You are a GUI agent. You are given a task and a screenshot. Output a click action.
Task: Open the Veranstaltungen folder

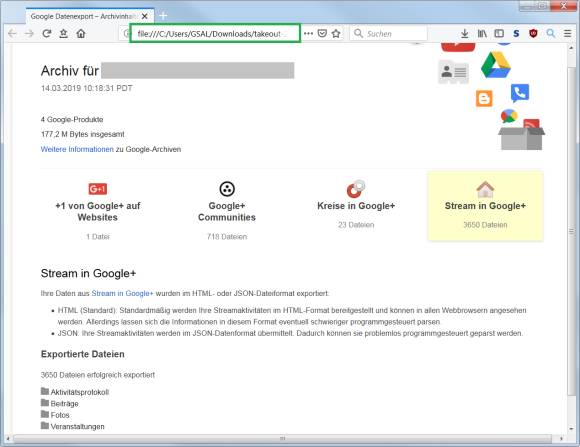(x=72, y=426)
